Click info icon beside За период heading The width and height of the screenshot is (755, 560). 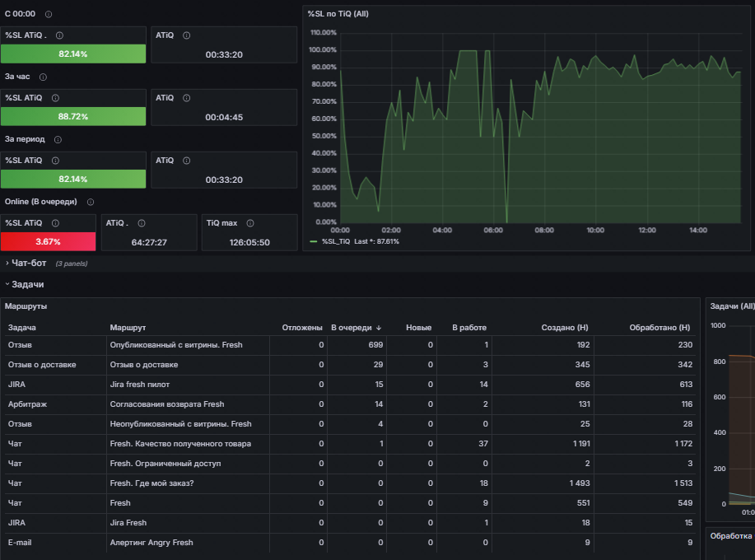coord(58,140)
